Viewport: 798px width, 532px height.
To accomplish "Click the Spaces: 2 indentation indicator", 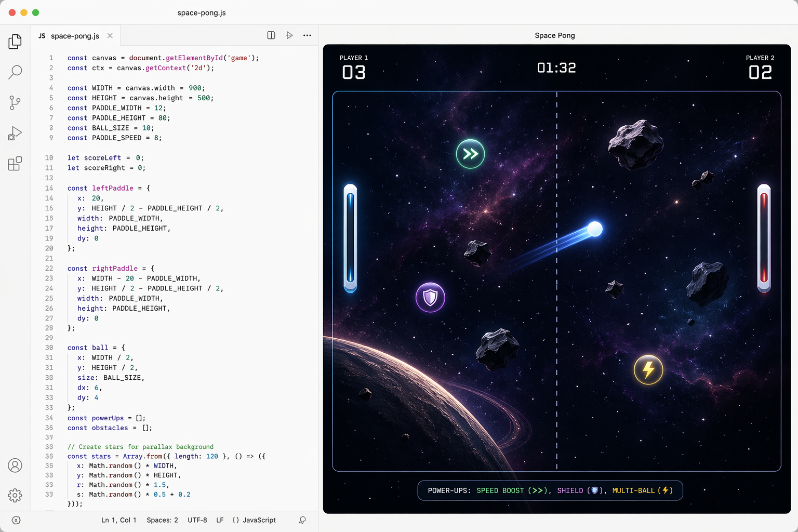I will (162, 520).
